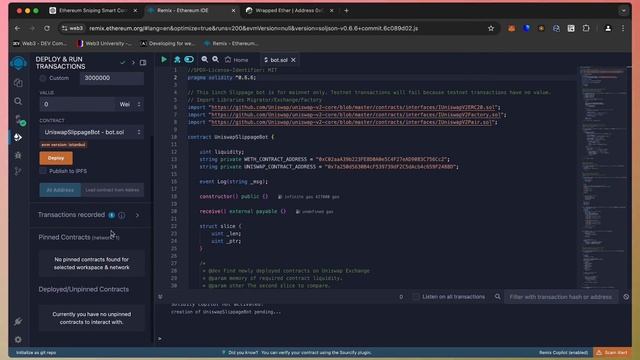Image resolution: width=640 pixels, height=360 pixels.
Task: Click the orange Deploy button
Action: 56,158
